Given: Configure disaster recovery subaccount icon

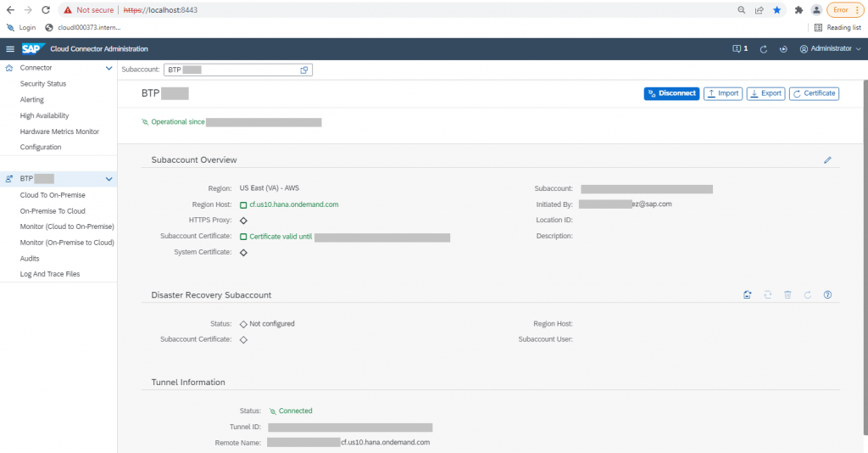Looking at the screenshot, I should pyautogui.click(x=748, y=294).
